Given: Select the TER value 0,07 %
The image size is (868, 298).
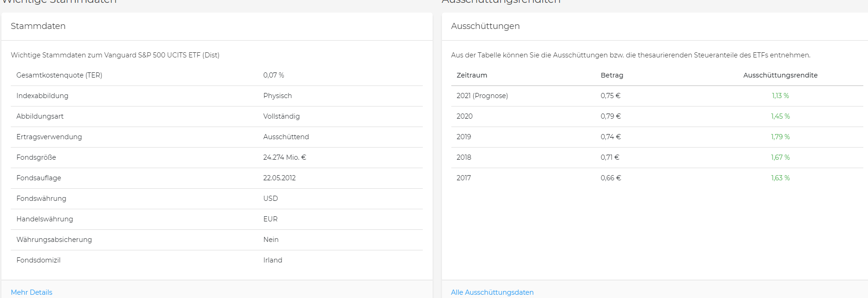Looking at the screenshot, I should (274, 75).
